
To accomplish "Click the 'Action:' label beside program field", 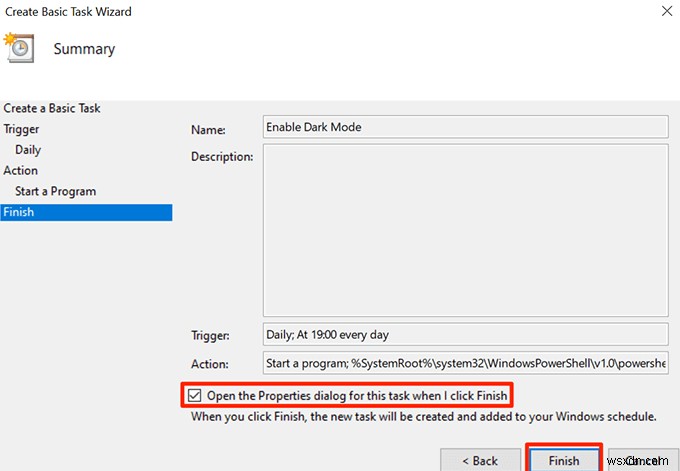I will click(x=210, y=364).
